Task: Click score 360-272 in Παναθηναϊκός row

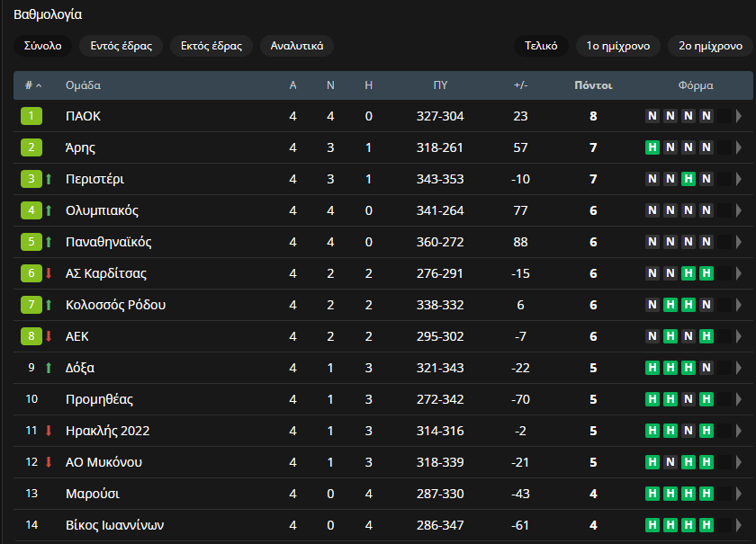Action: pyautogui.click(x=440, y=242)
